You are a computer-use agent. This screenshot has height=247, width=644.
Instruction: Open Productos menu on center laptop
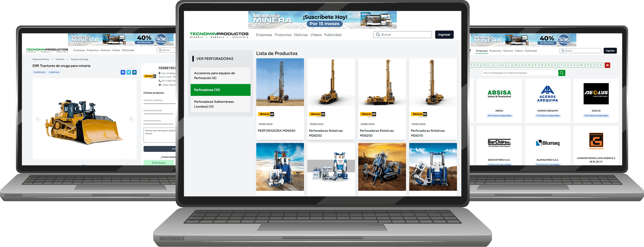point(283,35)
